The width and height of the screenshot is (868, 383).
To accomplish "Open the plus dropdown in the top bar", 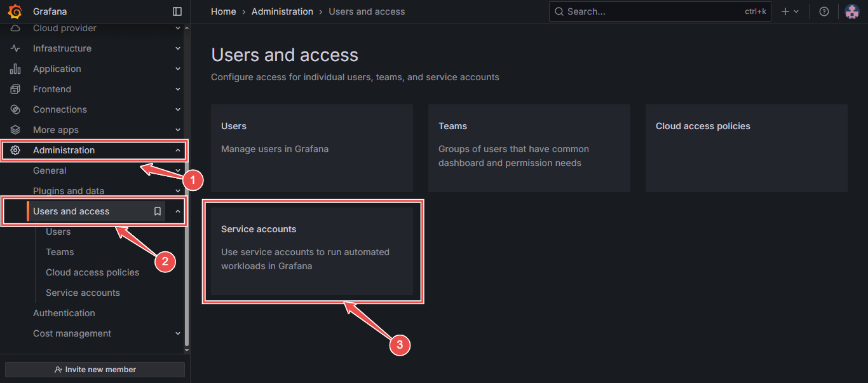I will point(790,11).
